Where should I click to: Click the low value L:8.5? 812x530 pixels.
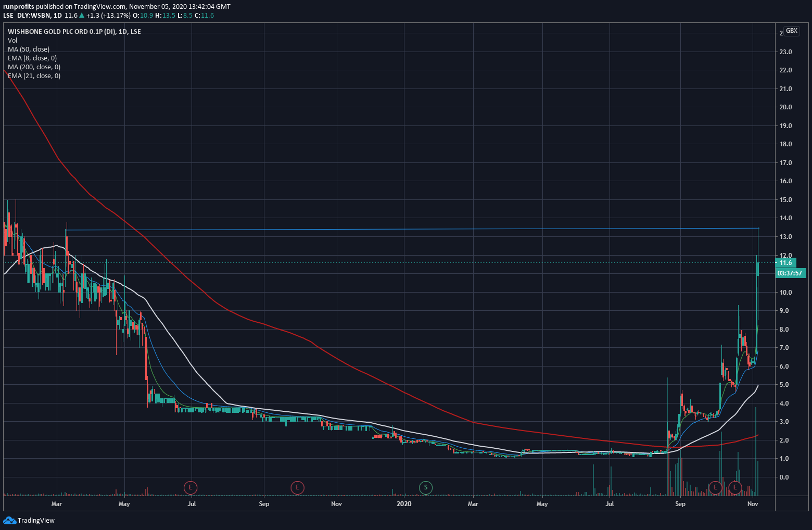185,16
